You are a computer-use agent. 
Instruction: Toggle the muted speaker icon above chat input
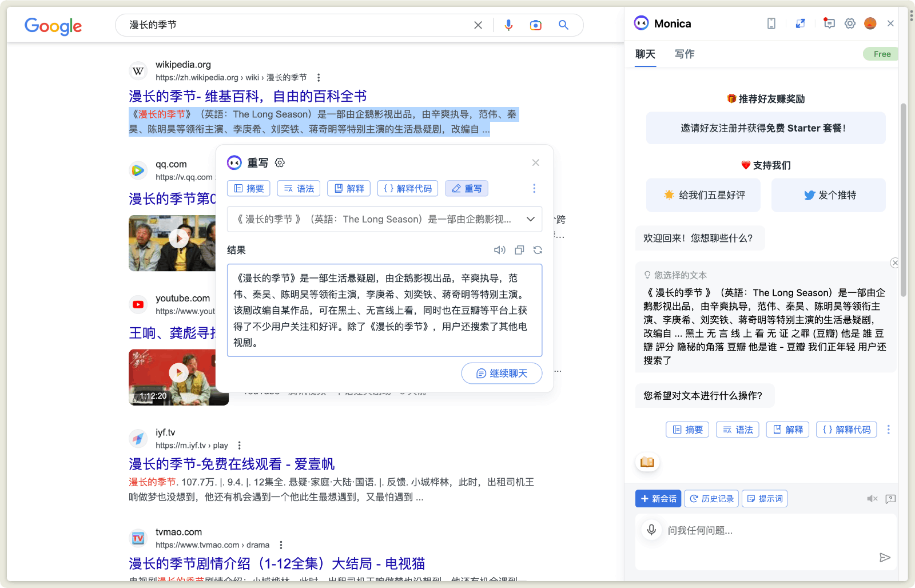pos(872,499)
